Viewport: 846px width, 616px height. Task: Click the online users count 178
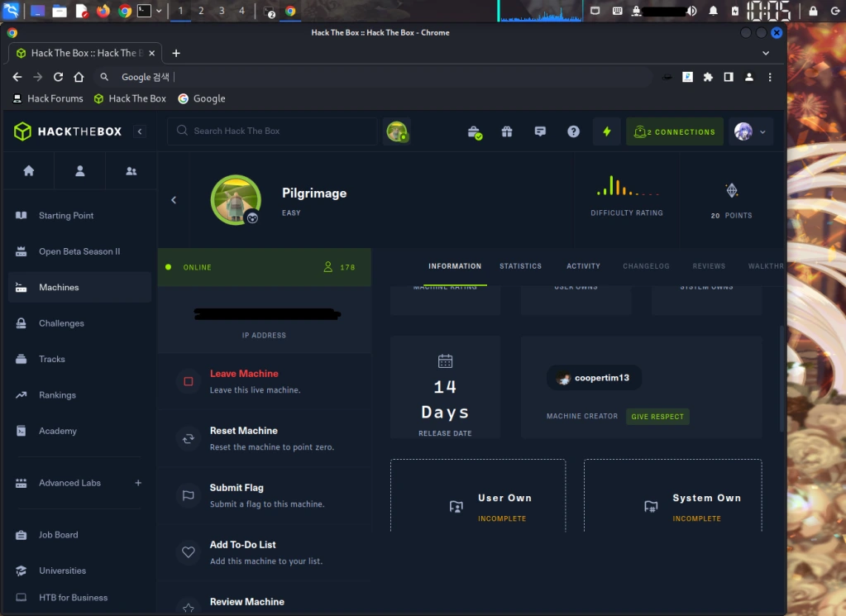[339, 267]
